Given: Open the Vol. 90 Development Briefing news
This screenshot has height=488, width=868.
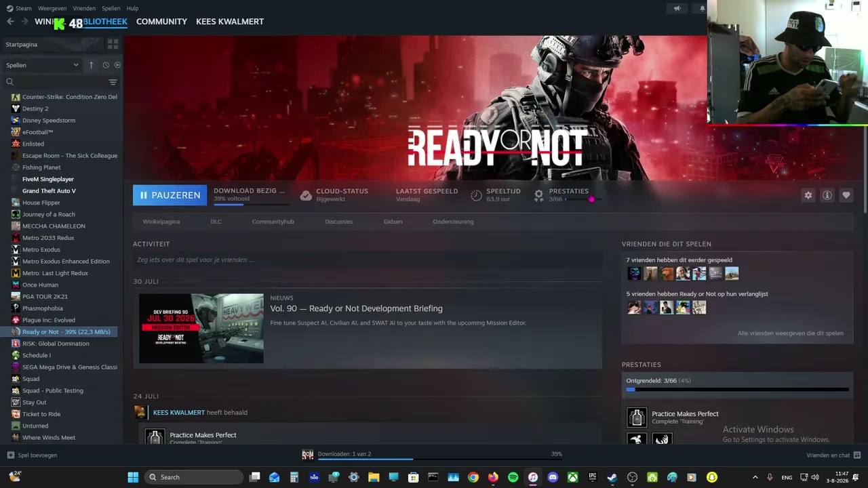Looking at the screenshot, I should tap(356, 308).
